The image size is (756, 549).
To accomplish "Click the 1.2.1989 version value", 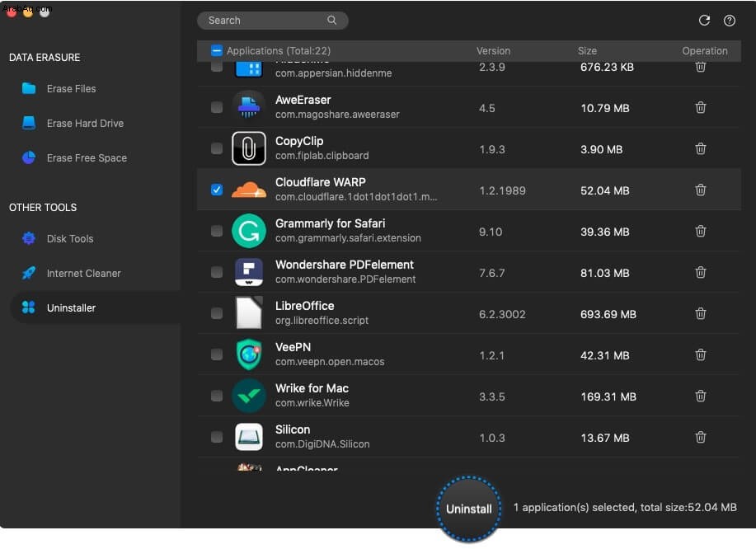I will point(502,190).
